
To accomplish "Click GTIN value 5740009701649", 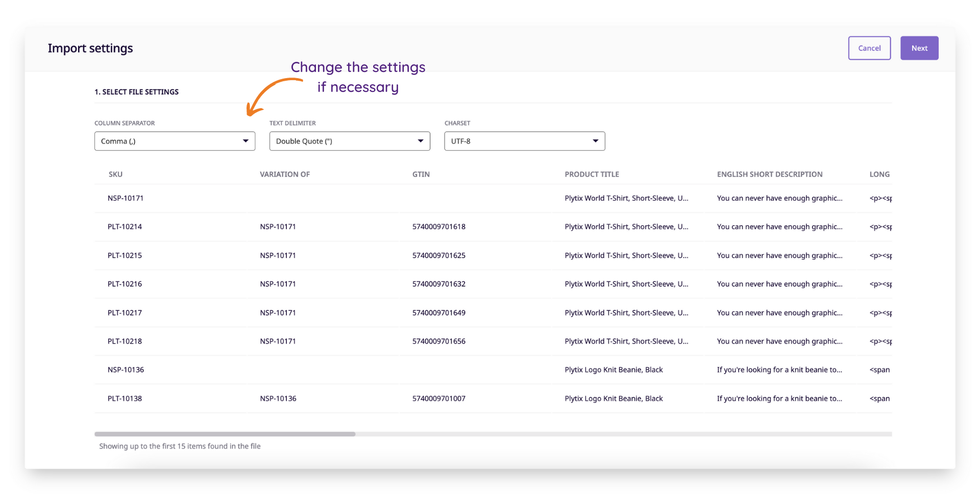I will [x=438, y=313].
